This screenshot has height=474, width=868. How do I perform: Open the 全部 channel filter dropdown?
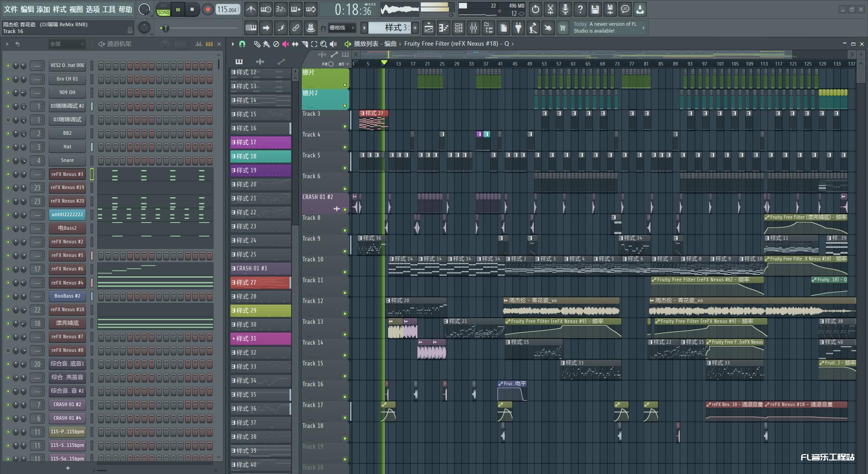[x=67, y=44]
